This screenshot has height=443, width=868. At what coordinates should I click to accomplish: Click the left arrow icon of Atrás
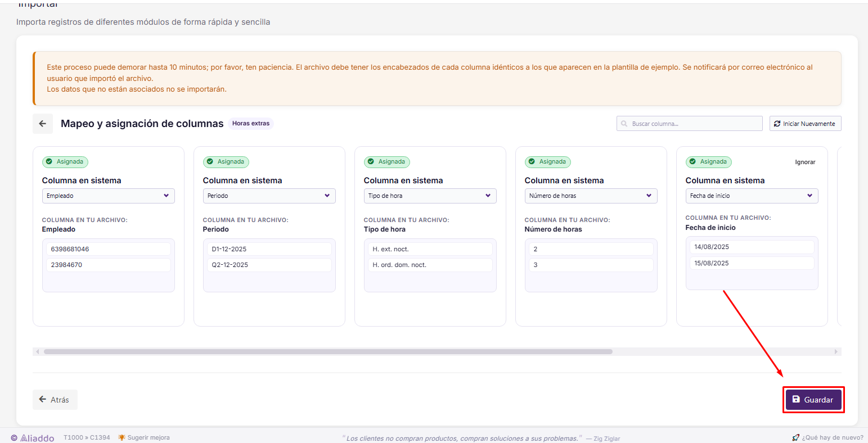click(43, 399)
